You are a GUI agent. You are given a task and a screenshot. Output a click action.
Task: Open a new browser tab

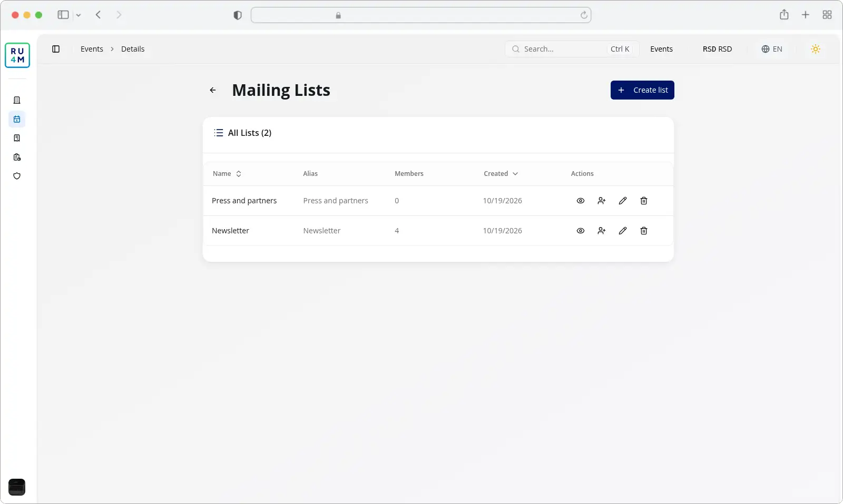(806, 15)
